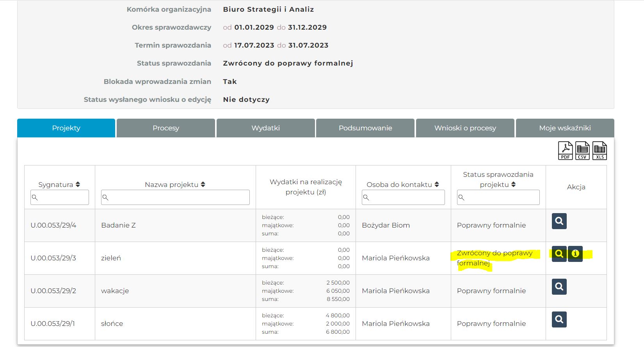Show info for project zieleń
This screenshot has width=644, height=347.
coord(575,254)
